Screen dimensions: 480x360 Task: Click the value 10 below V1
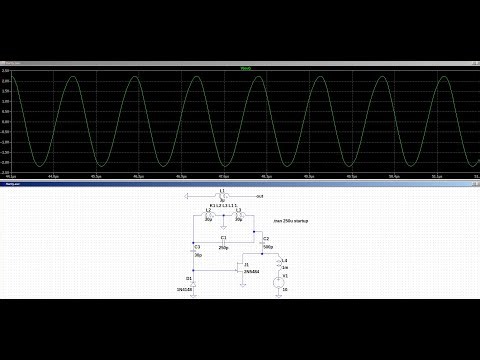point(285,290)
